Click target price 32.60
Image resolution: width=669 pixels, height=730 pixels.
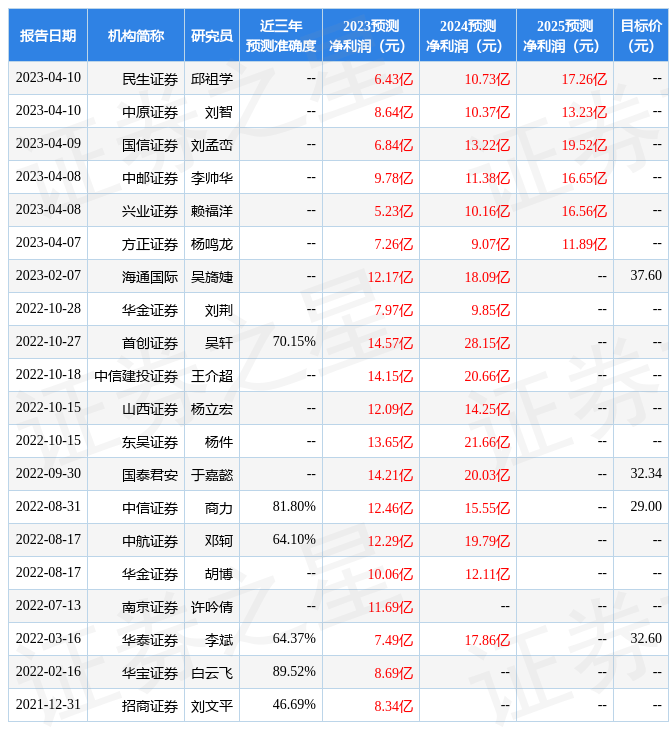click(x=646, y=638)
